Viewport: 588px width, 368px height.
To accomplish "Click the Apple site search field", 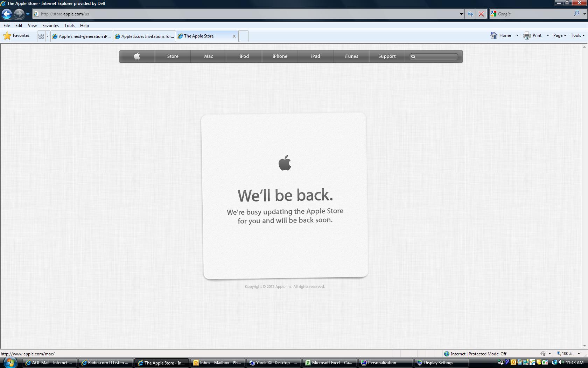I will (434, 56).
